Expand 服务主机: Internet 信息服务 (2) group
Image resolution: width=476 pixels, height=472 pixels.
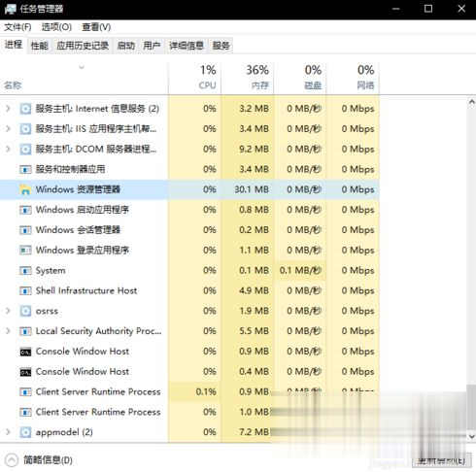click(x=8, y=109)
